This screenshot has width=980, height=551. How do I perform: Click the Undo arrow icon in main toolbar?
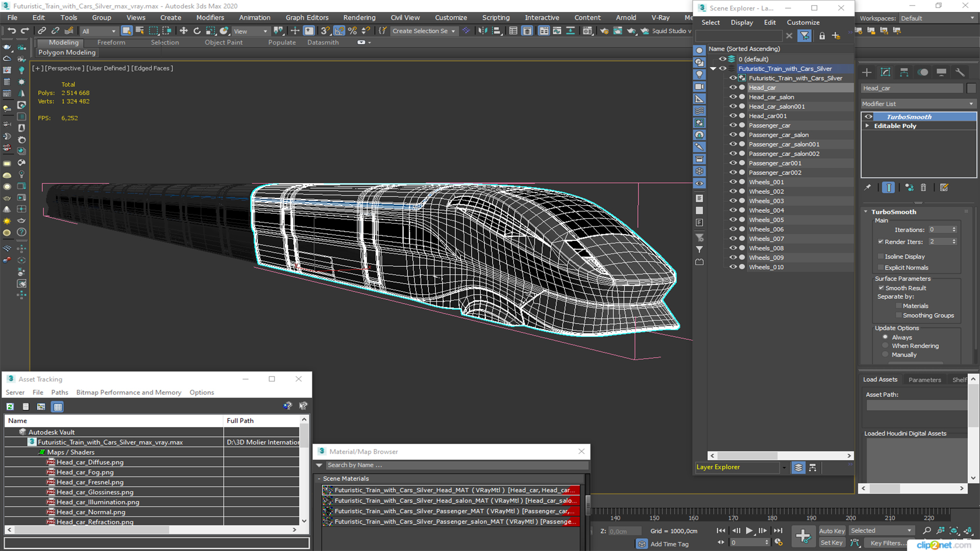pos(11,31)
